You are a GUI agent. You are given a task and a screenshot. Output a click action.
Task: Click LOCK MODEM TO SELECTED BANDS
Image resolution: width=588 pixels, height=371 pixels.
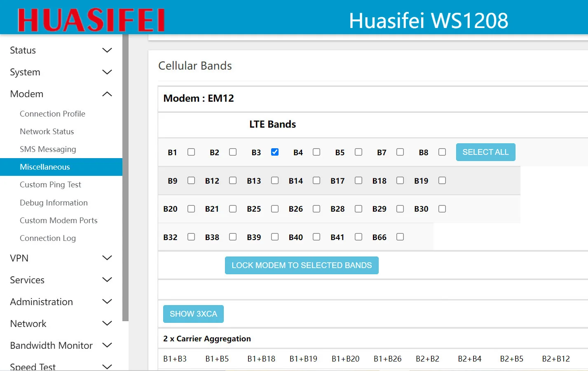301,265
